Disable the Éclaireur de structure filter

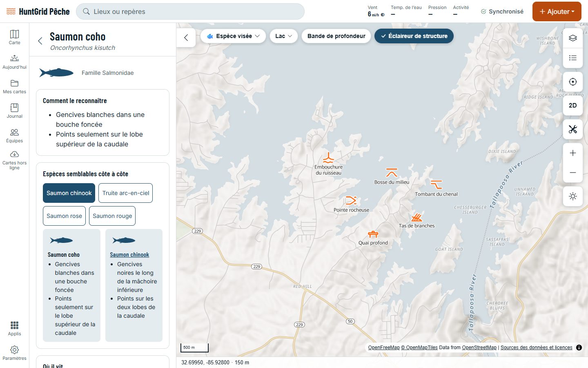(x=414, y=36)
